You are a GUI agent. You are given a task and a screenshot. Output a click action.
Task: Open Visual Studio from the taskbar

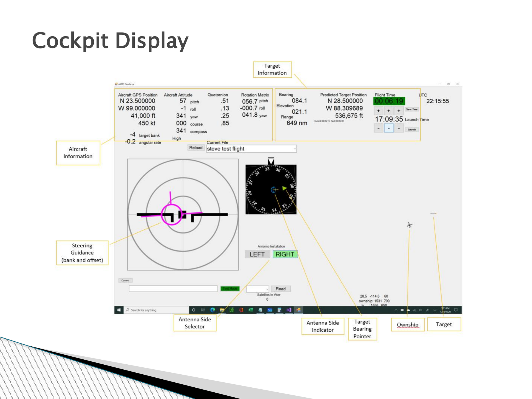289,310
